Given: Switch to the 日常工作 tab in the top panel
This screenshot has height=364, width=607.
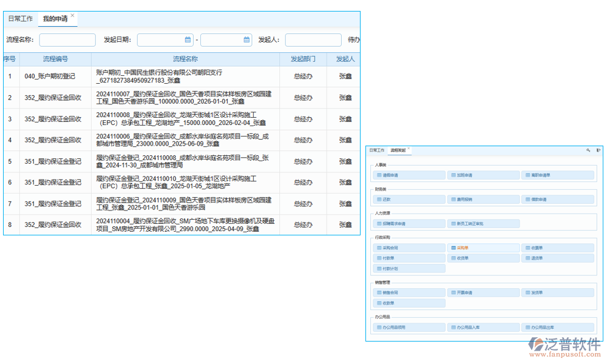Looking at the screenshot, I should tap(20, 19).
